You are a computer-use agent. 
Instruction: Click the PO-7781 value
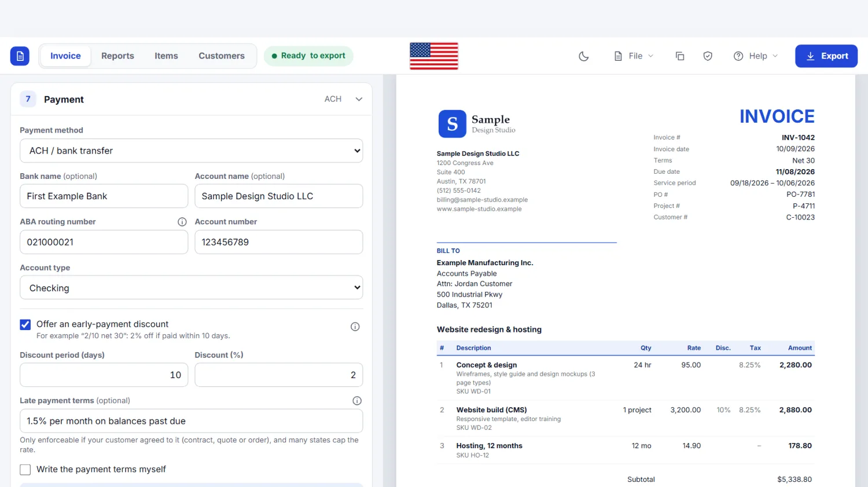(800, 195)
